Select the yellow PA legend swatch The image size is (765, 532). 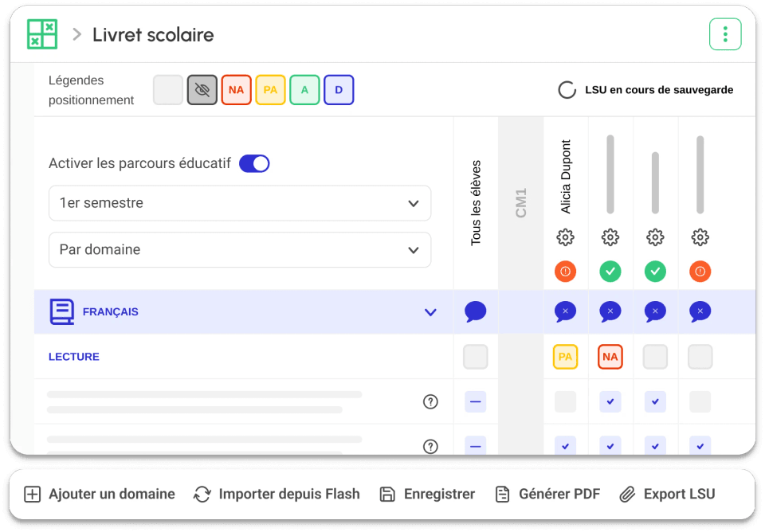pos(270,89)
